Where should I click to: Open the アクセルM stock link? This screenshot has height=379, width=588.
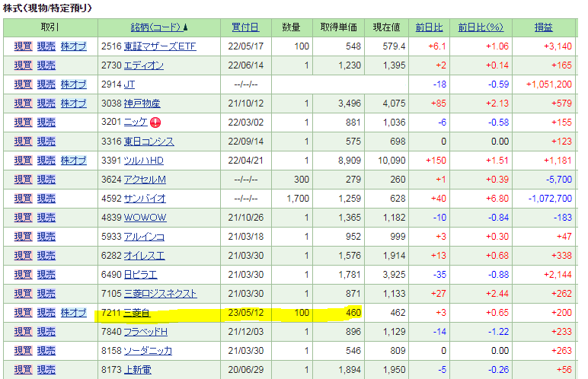click(145, 180)
